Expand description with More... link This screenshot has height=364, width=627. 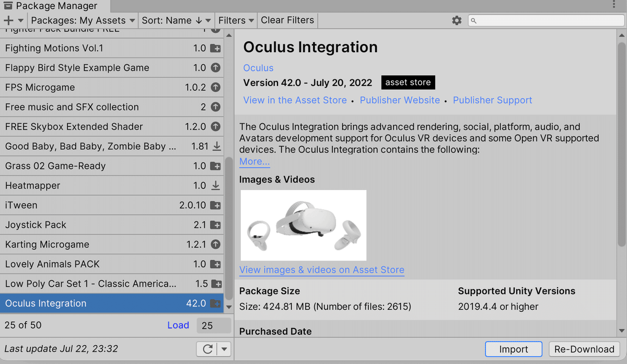254,161
